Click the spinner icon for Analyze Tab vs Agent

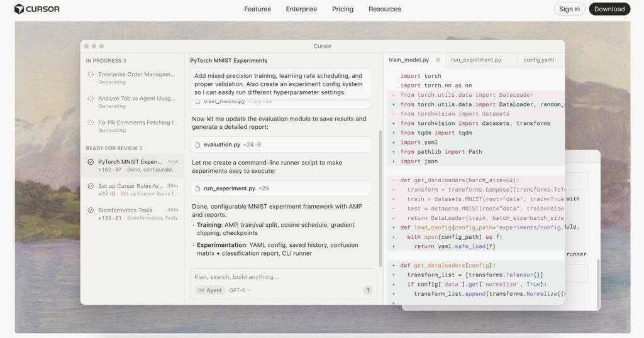91,99
